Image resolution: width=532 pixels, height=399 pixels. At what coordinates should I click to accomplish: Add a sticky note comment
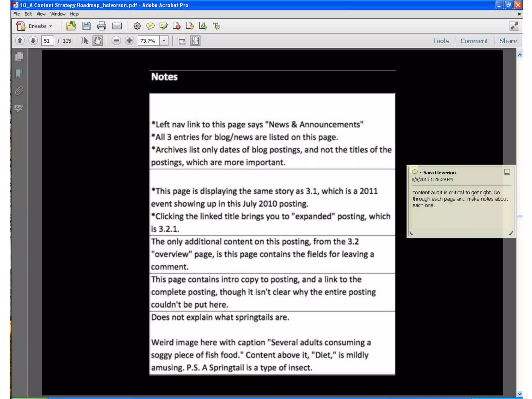coord(150,26)
